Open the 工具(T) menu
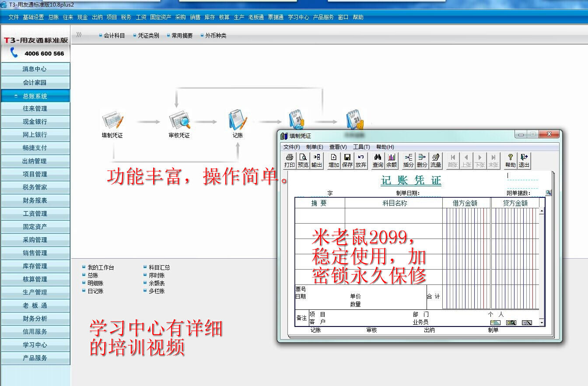This screenshot has width=588, height=386. 361,147
